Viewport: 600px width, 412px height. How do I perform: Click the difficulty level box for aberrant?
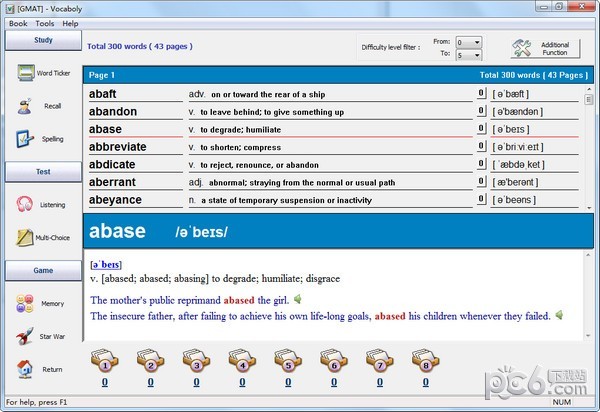click(x=482, y=181)
